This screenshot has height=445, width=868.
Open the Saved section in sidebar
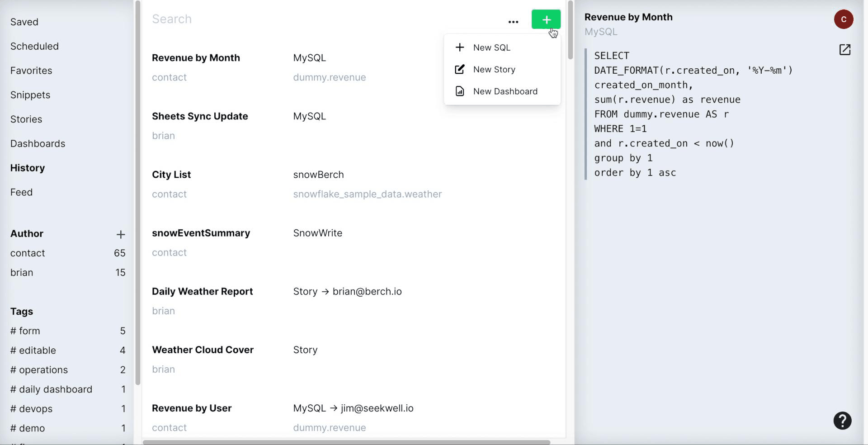click(24, 22)
